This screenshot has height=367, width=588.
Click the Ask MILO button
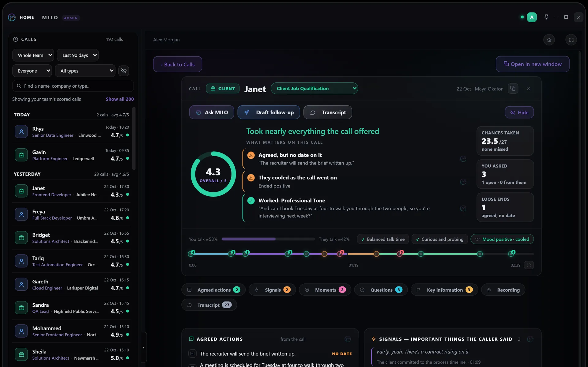point(212,112)
